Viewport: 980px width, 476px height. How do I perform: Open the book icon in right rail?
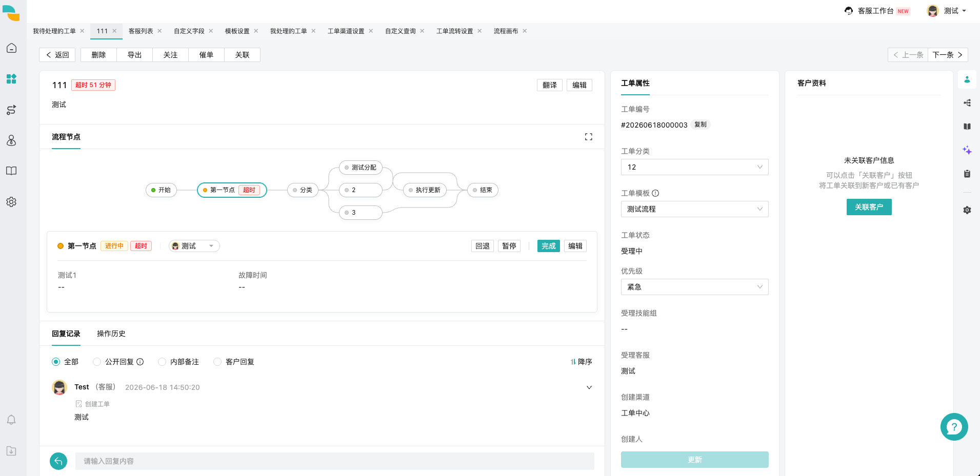pos(967,127)
